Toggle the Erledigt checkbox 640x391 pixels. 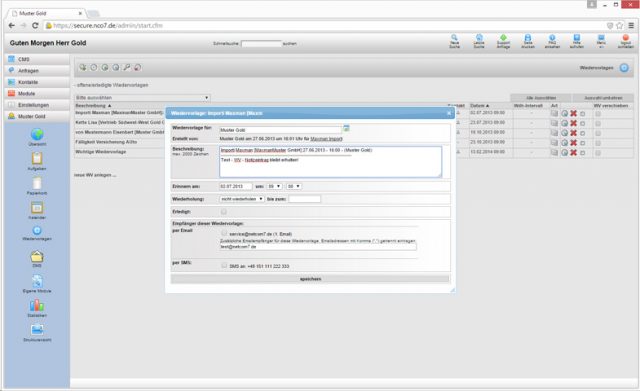pyautogui.click(x=224, y=211)
